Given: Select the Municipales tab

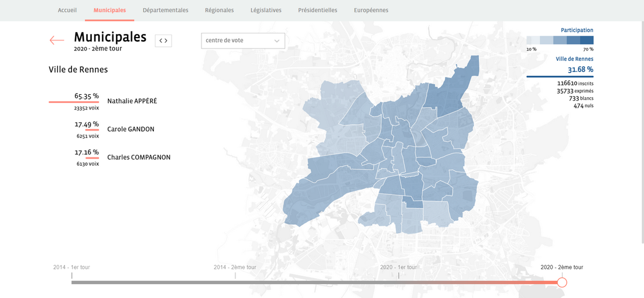Looking at the screenshot, I should [109, 11].
